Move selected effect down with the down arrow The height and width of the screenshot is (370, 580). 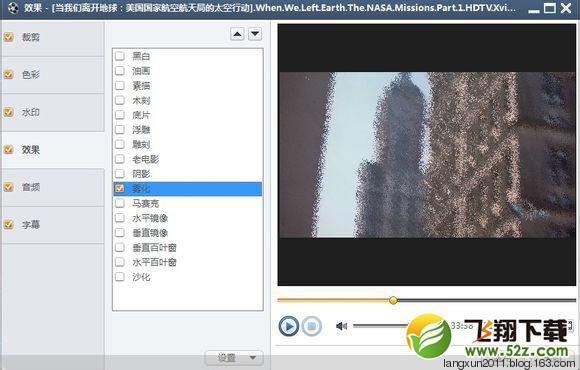[x=255, y=34]
